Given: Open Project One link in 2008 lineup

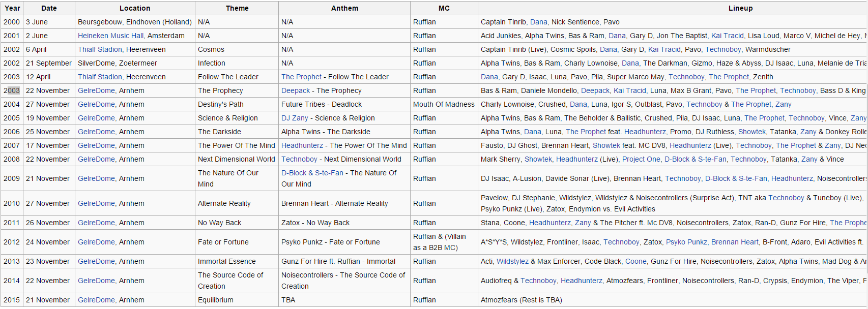Looking at the screenshot, I should pos(641,159).
